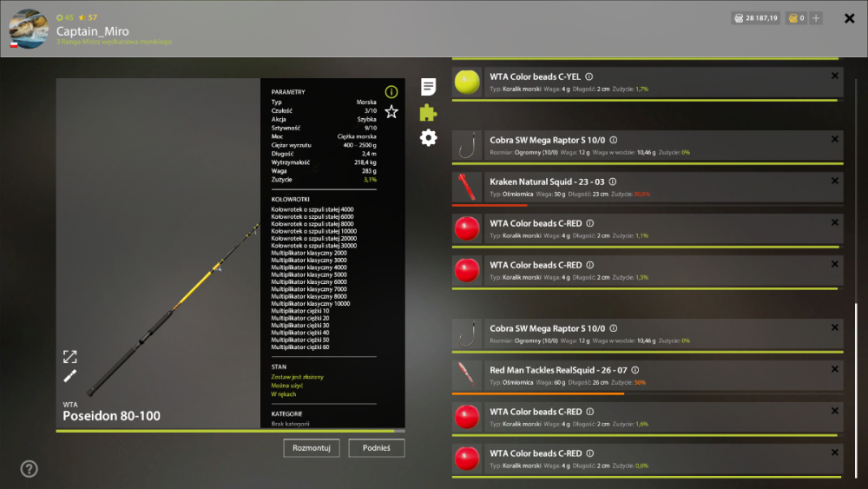Click the Podnieś button

point(377,448)
